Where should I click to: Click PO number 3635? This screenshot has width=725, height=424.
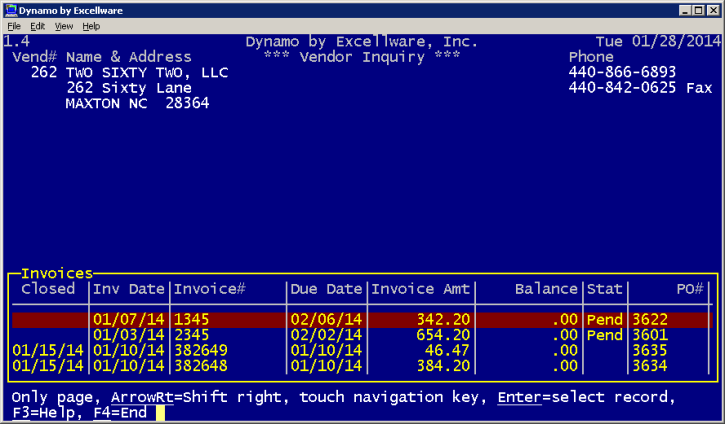pyautogui.click(x=650, y=350)
